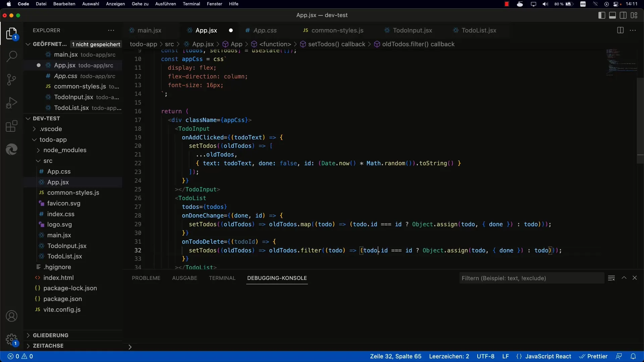Image resolution: width=644 pixels, height=362 pixels.
Task: Click unsaved dot on App.jsx tab
Action: click(x=231, y=31)
